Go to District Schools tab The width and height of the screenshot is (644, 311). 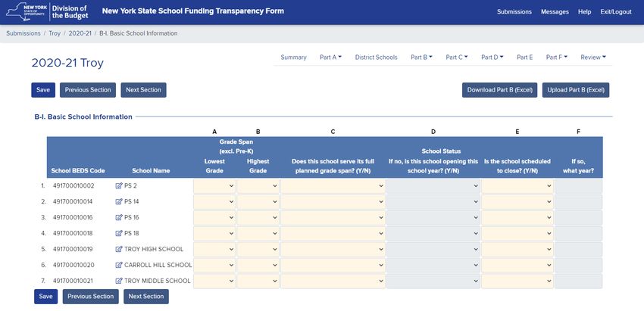point(377,58)
